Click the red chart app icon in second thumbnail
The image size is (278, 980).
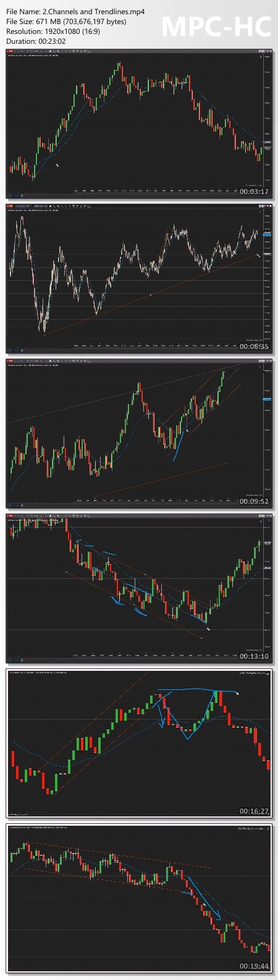coord(10,206)
